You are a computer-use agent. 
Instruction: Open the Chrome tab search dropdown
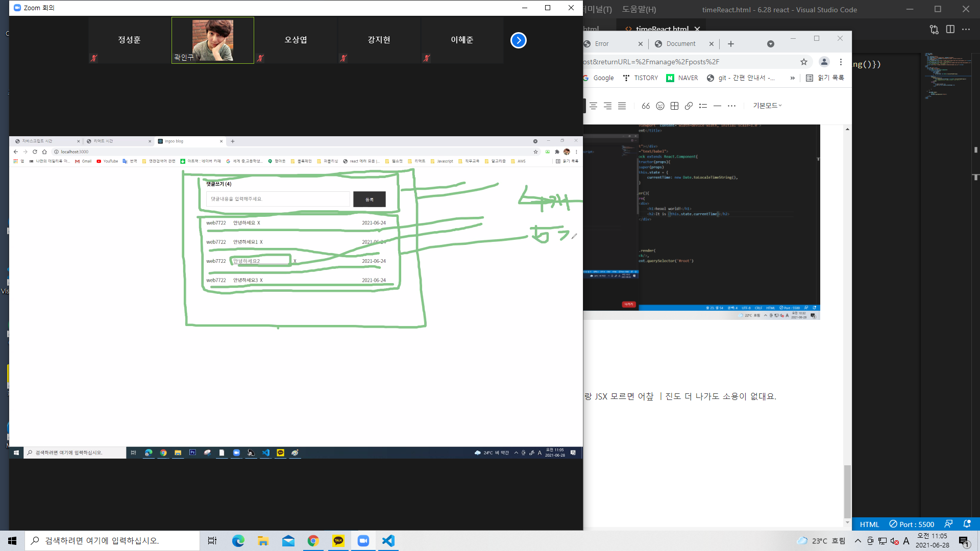[x=770, y=44]
